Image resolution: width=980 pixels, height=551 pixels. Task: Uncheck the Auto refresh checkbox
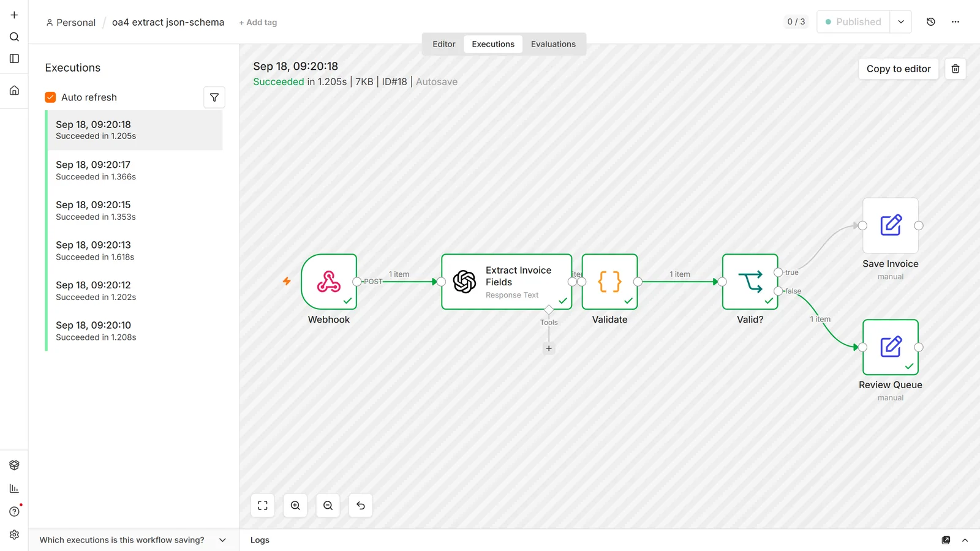coord(50,97)
